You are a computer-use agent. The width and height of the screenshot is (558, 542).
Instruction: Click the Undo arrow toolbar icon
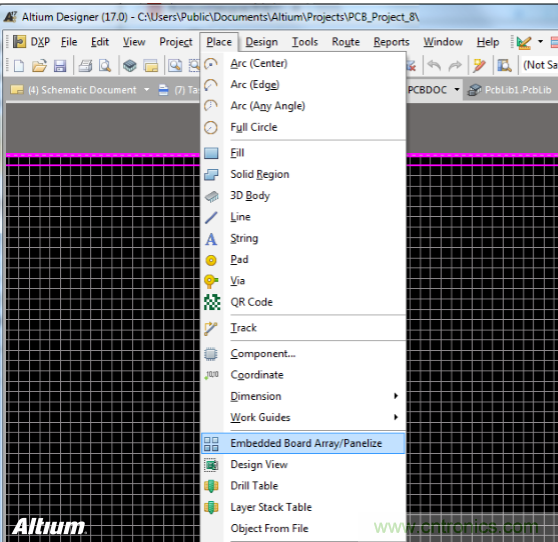pyautogui.click(x=434, y=65)
